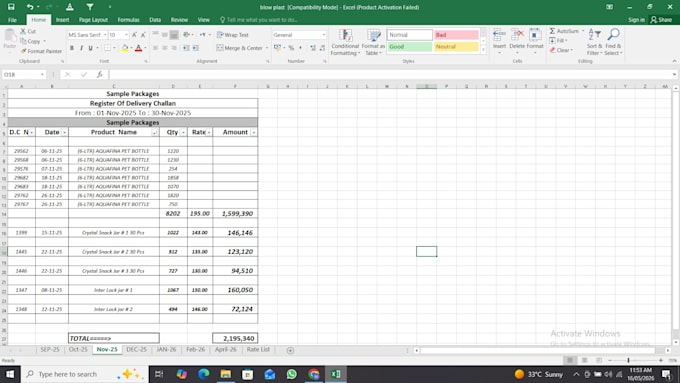Click the Save icon in the quick access toolbar
Image resolution: width=680 pixels, height=383 pixels.
tap(11, 7)
